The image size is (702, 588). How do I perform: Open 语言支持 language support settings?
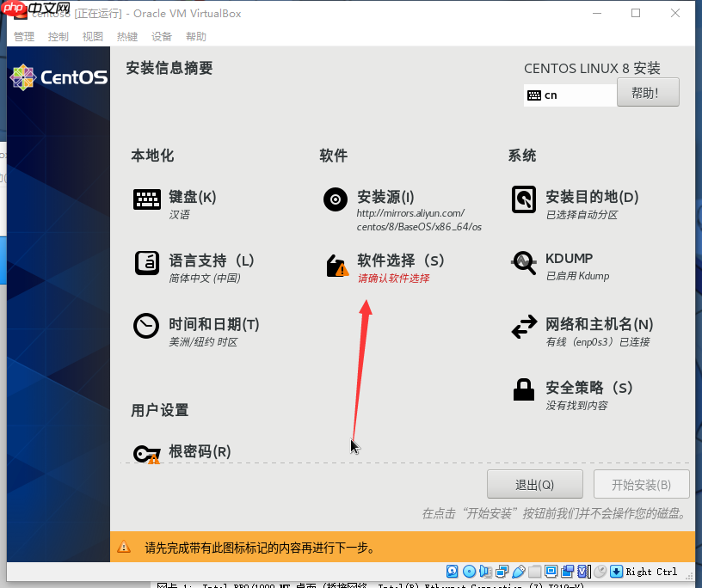[147, 262]
